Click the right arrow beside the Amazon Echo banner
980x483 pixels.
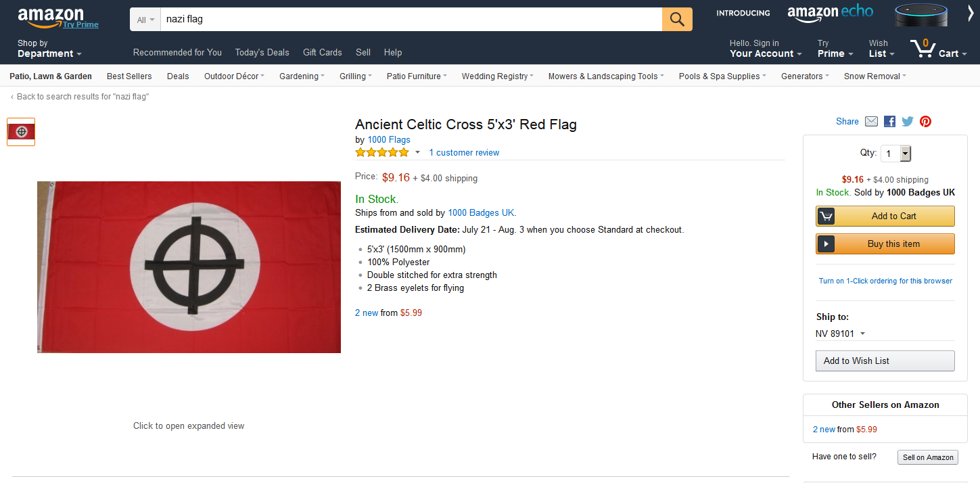(971, 14)
